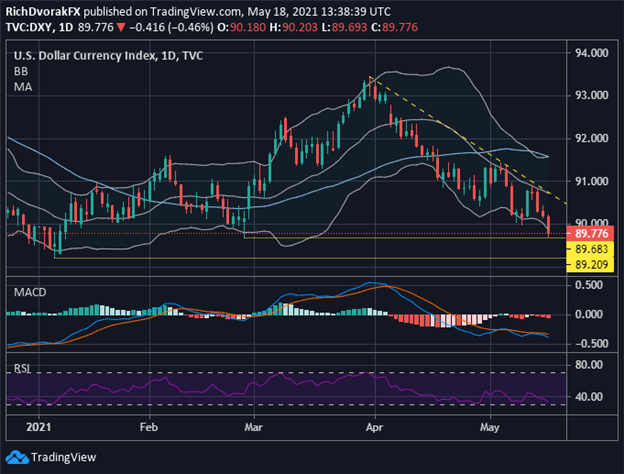Click the 89.776 red current price label

[591, 234]
